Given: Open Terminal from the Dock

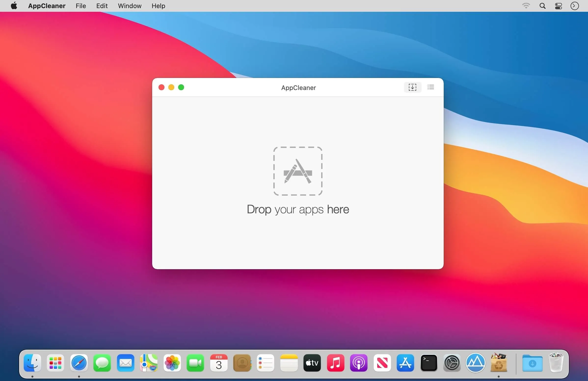Looking at the screenshot, I should pos(429,363).
